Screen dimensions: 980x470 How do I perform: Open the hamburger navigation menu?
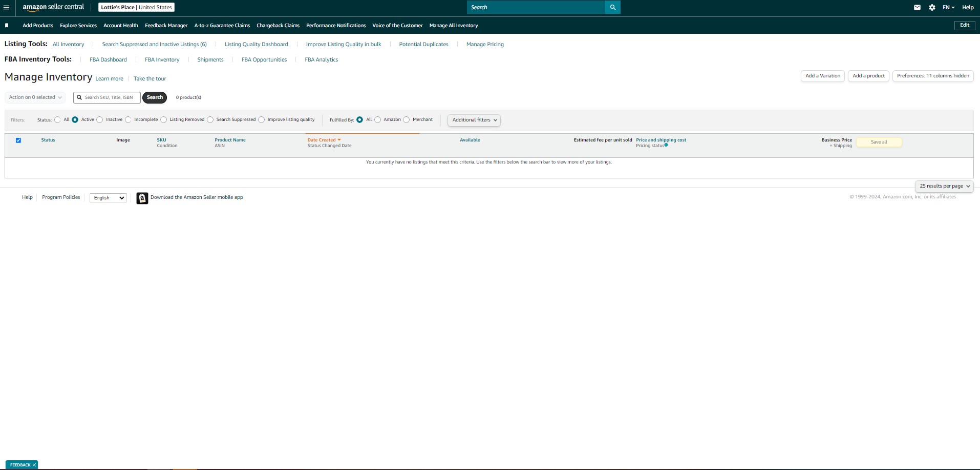point(7,7)
